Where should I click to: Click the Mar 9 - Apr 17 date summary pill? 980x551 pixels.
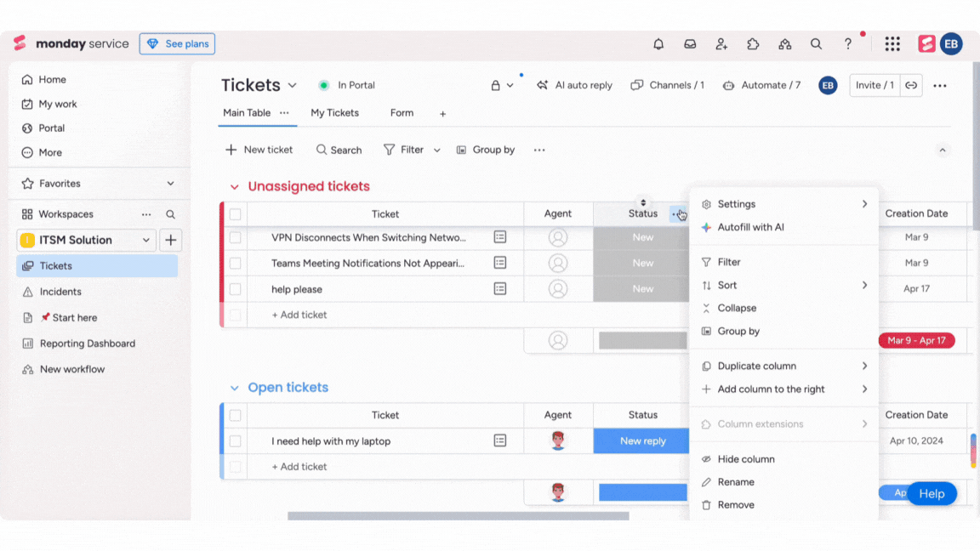click(x=916, y=340)
